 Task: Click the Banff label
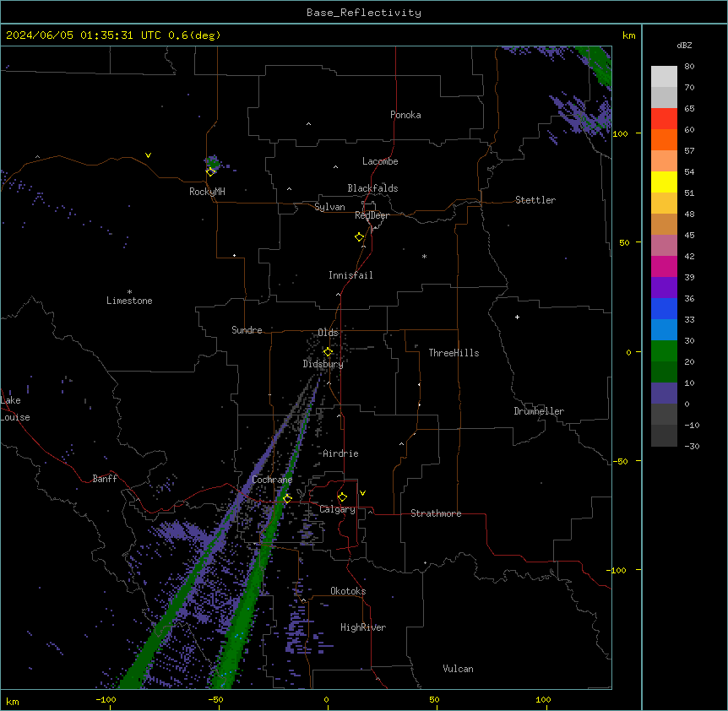[105, 479]
